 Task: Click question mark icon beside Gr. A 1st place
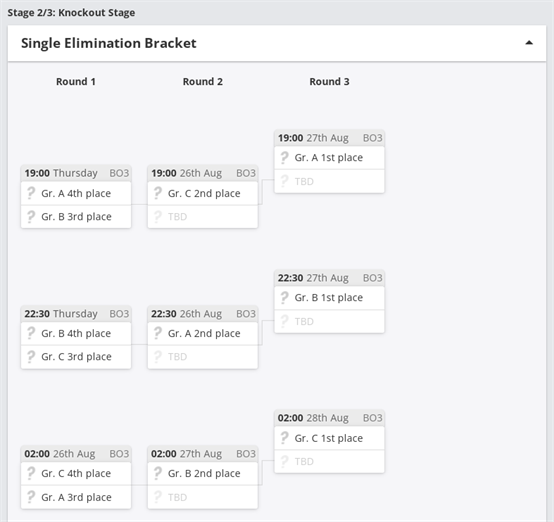point(284,158)
